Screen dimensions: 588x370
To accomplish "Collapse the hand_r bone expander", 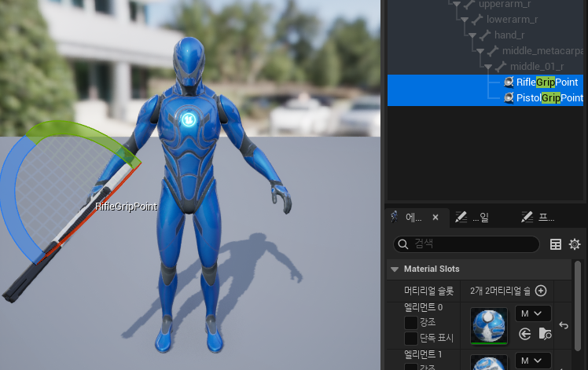I will coord(472,35).
